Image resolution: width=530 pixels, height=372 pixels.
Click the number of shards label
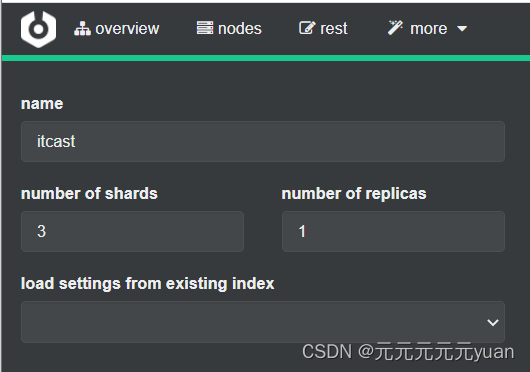(x=89, y=194)
